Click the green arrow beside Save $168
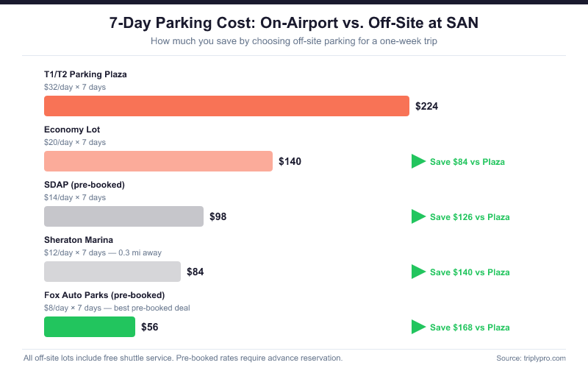Image resolution: width=588 pixels, height=368 pixels. pos(418,327)
